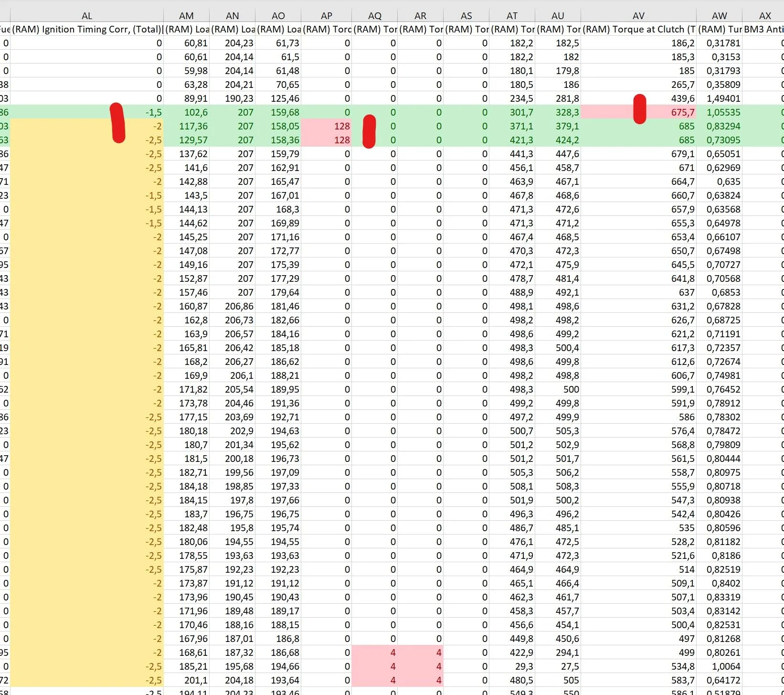Select column header AN
Viewport: 784px width, 695px height.
232,16
